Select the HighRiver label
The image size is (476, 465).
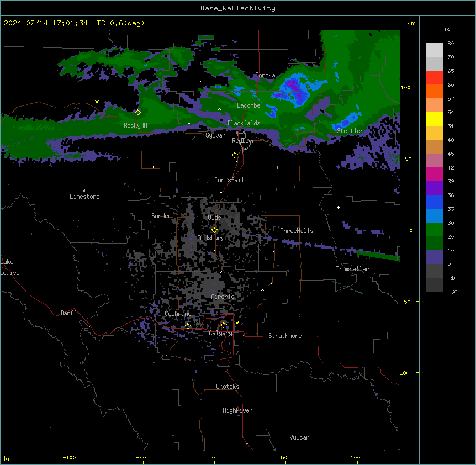(x=237, y=410)
